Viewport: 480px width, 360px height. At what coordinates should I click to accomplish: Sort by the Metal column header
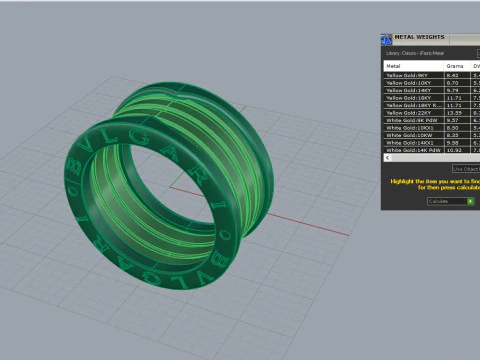click(414, 66)
